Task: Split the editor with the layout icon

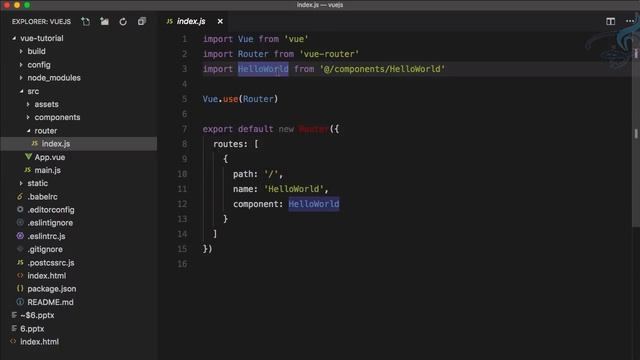Action: tap(610, 21)
